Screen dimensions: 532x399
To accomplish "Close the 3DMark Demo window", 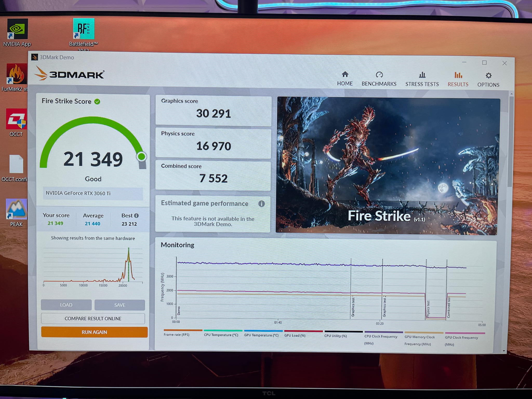I will 504,63.
